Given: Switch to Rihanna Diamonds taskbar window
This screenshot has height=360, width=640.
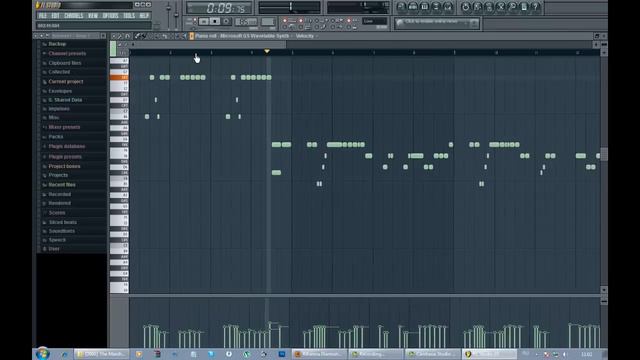Looking at the screenshot, I should point(320,354).
